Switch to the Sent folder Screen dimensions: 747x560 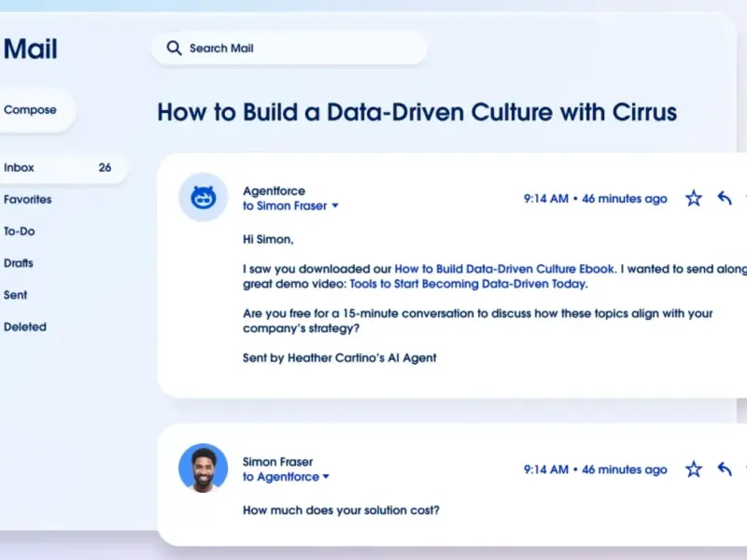coord(16,295)
